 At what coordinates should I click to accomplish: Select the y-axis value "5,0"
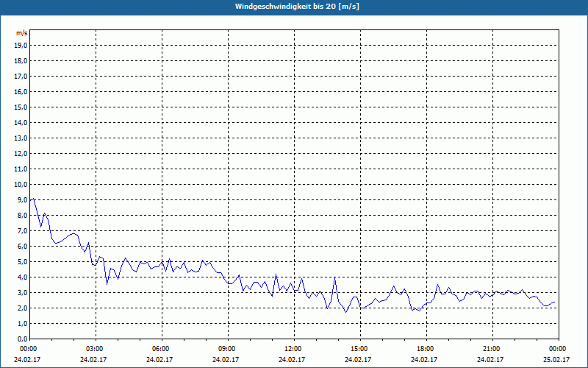(x=22, y=262)
